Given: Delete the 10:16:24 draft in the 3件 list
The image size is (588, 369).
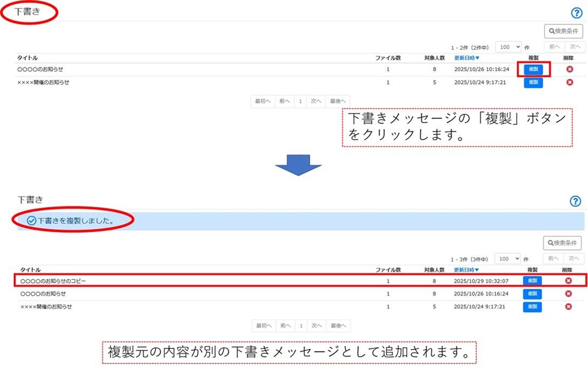Looking at the screenshot, I should pyautogui.click(x=568, y=293).
